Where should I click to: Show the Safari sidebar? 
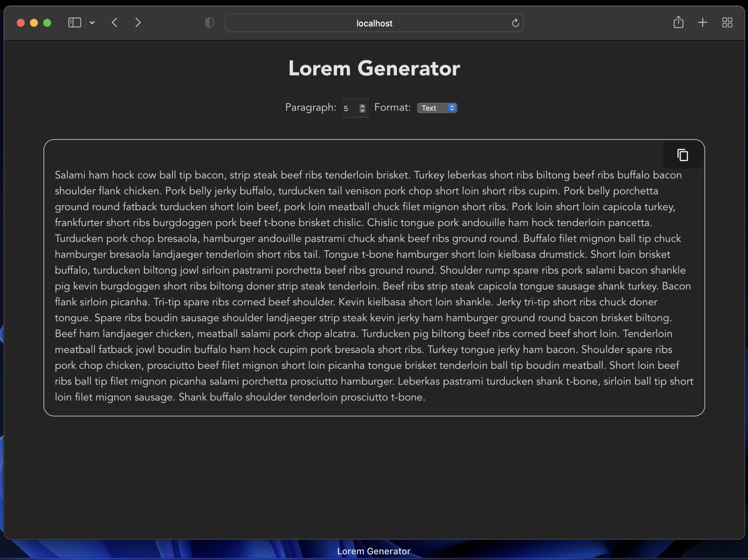[74, 23]
